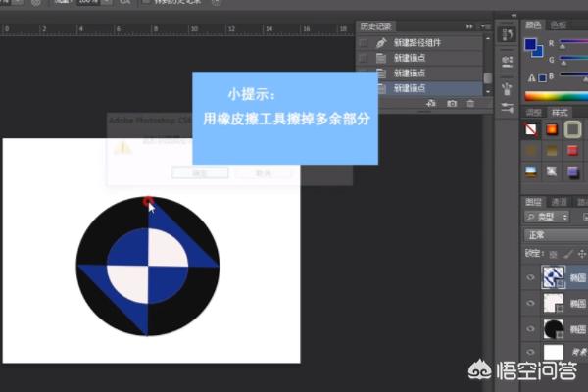
Task: Hide the black circle 椭圆 layer
Action: (x=530, y=329)
